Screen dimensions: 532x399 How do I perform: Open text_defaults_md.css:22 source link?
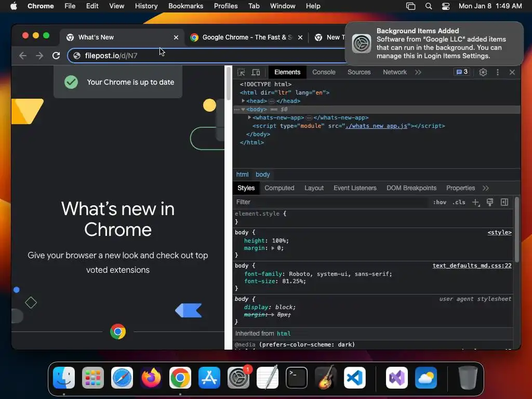point(472,265)
